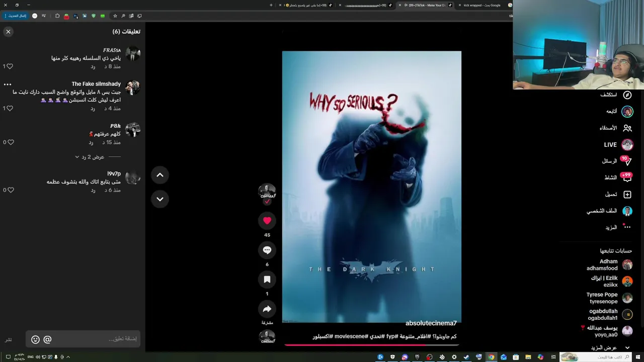Click the #fyp hashtag
The height and width of the screenshot is (362, 644).
[x=392, y=336]
